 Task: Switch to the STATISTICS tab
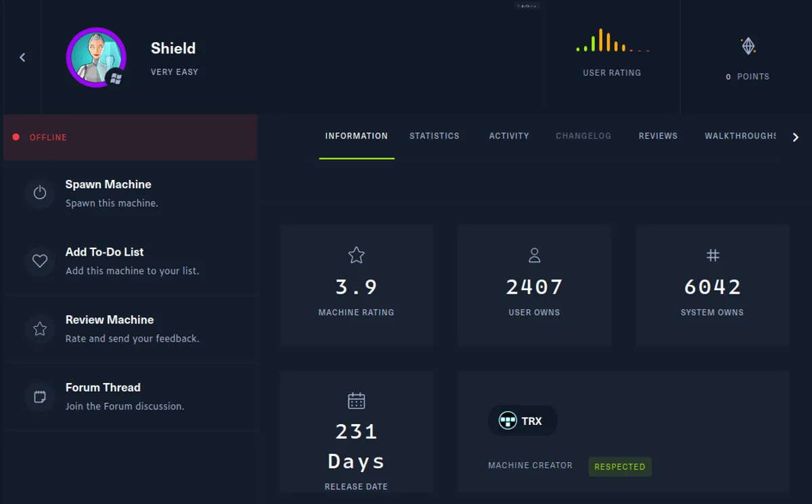pyautogui.click(x=434, y=136)
